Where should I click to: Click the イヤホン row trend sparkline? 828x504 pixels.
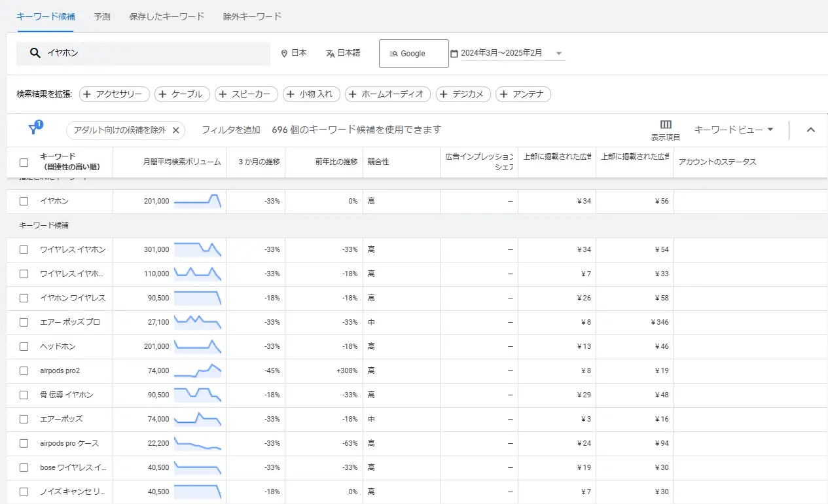198,201
